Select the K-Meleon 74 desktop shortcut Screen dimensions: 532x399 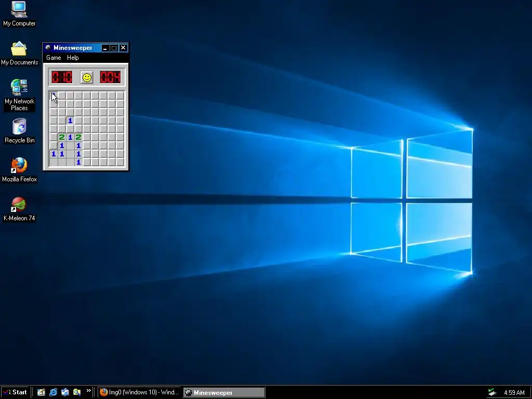[x=19, y=209]
